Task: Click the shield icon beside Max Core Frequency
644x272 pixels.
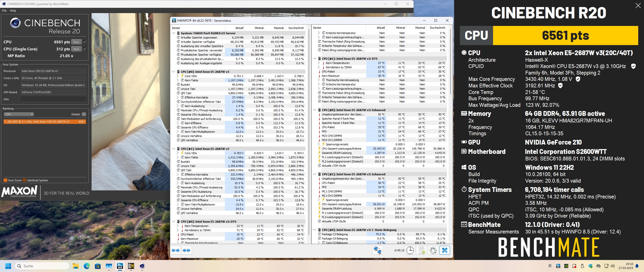Action: 578,79
